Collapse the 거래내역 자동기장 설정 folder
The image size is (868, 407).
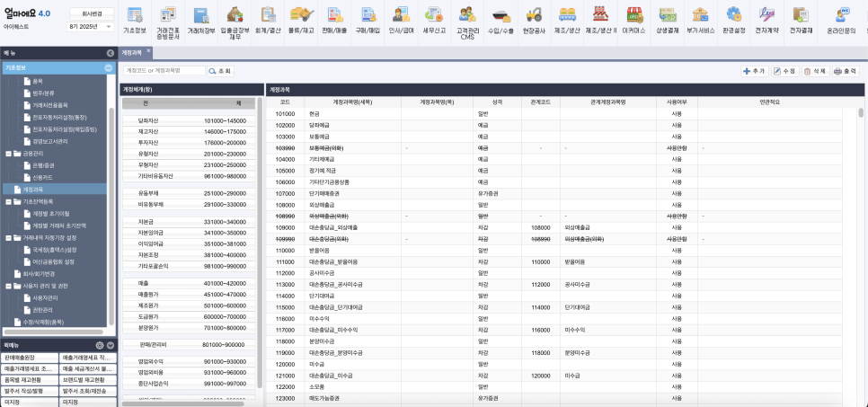[9, 238]
